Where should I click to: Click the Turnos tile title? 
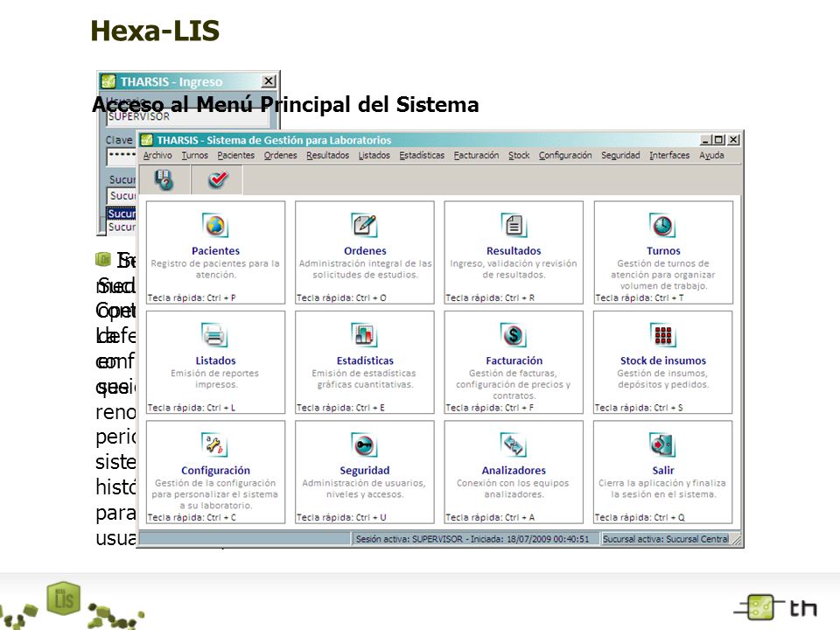point(663,251)
